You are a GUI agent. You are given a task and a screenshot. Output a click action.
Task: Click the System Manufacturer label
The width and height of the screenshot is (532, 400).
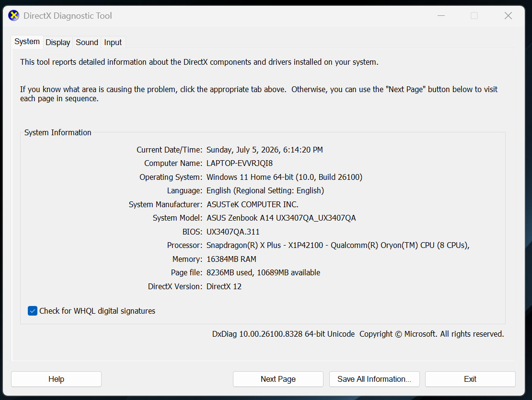point(165,204)
